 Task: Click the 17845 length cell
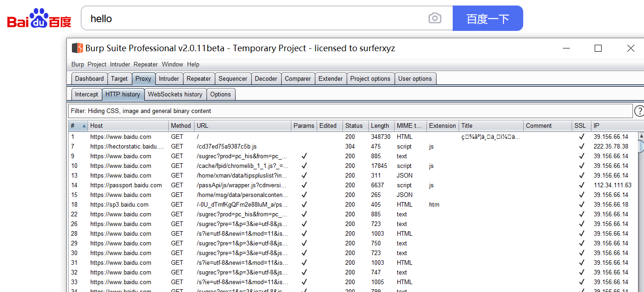pos(381,166)
